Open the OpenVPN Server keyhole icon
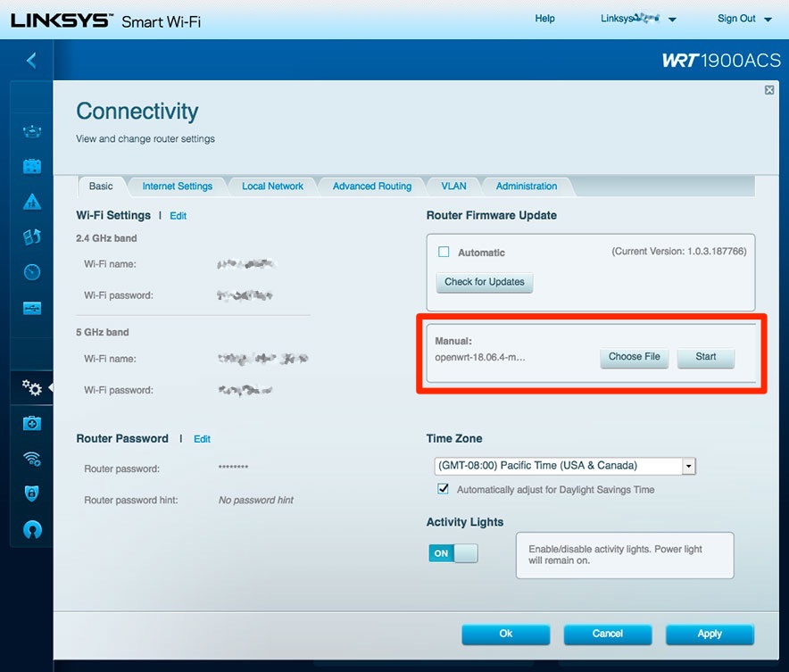 pyautogui.click(x=32, y=529)
